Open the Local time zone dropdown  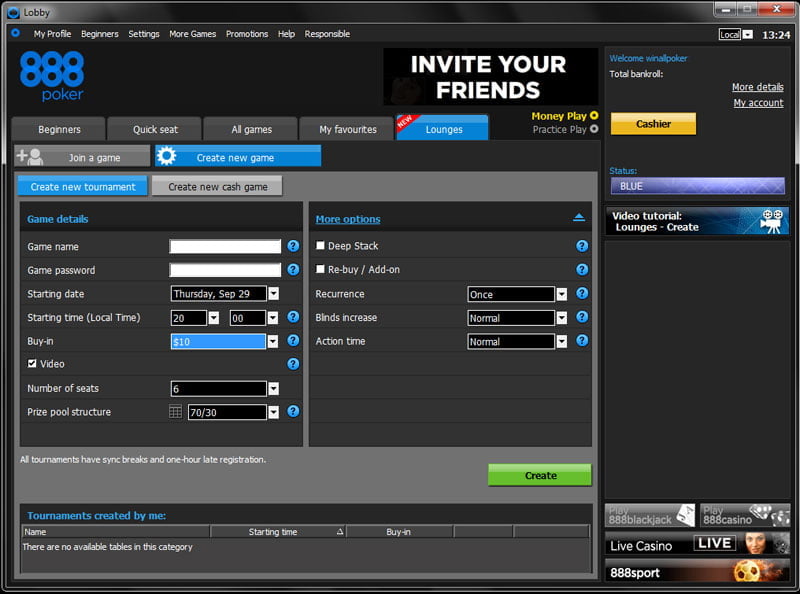click(747, 34)
